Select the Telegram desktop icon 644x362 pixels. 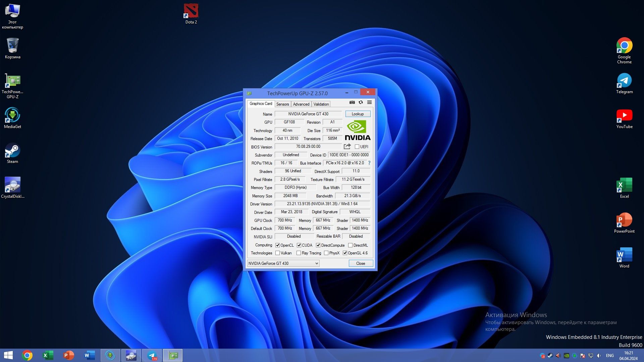pyautogui.click(x=624, y=83)
